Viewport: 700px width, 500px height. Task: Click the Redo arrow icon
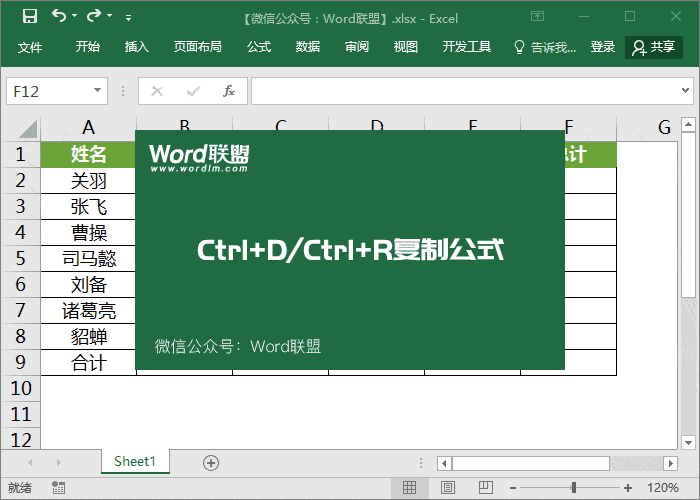[94, 16]
